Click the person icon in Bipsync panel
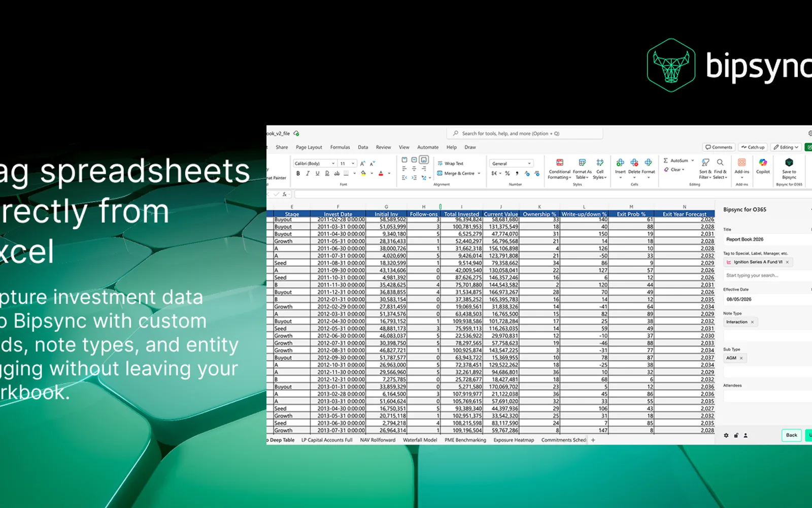Screen dimensions: 812x508 [x=746, y=435]
